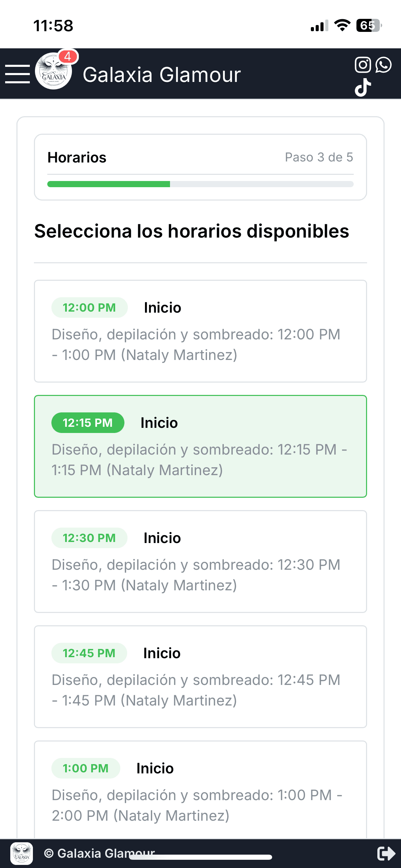This screenshot has height=868, width=401.
Task: Tap the Paso 3 de 5 indicator
Action: click(x=319, y=157)
